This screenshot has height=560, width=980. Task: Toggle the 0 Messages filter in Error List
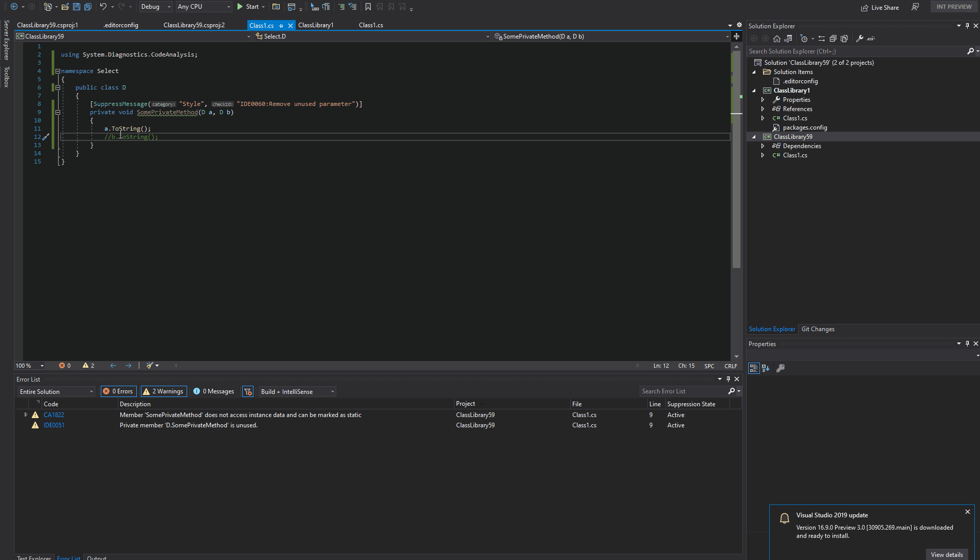(213, 391)
